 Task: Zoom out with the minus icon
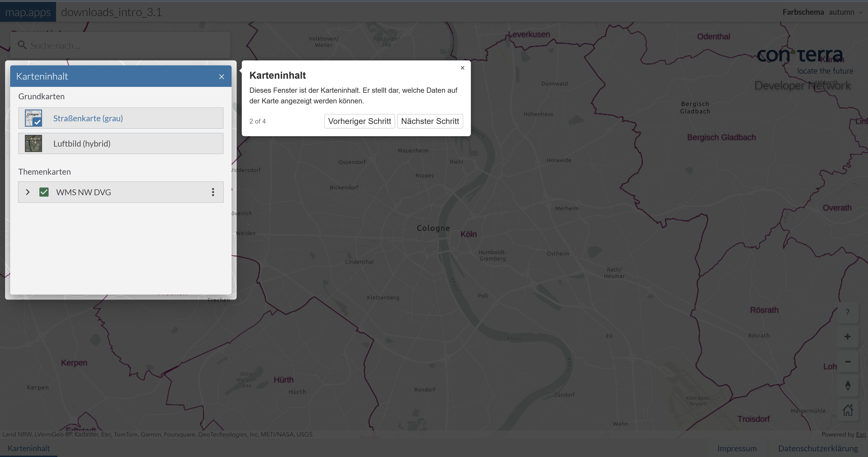(847, 361)
